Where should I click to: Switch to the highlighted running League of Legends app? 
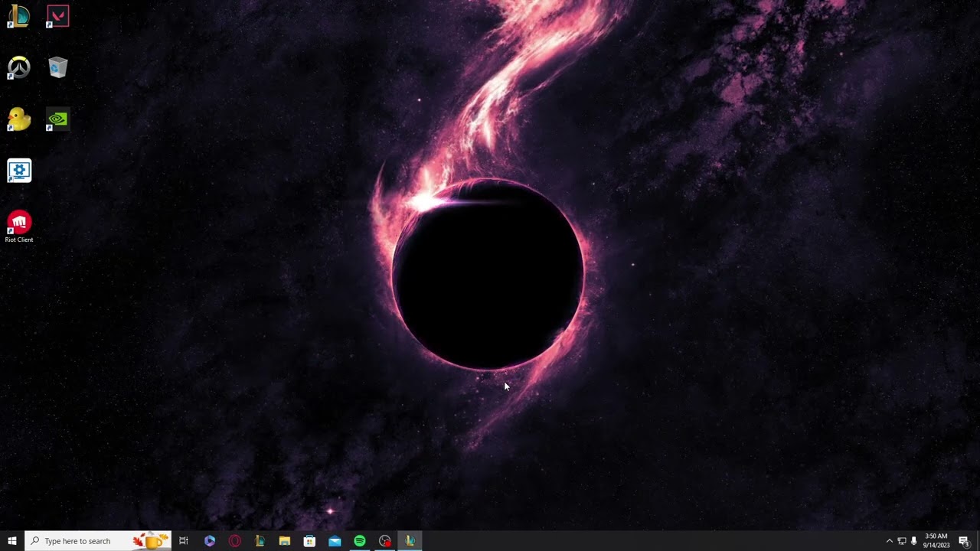tap(410, 541)
